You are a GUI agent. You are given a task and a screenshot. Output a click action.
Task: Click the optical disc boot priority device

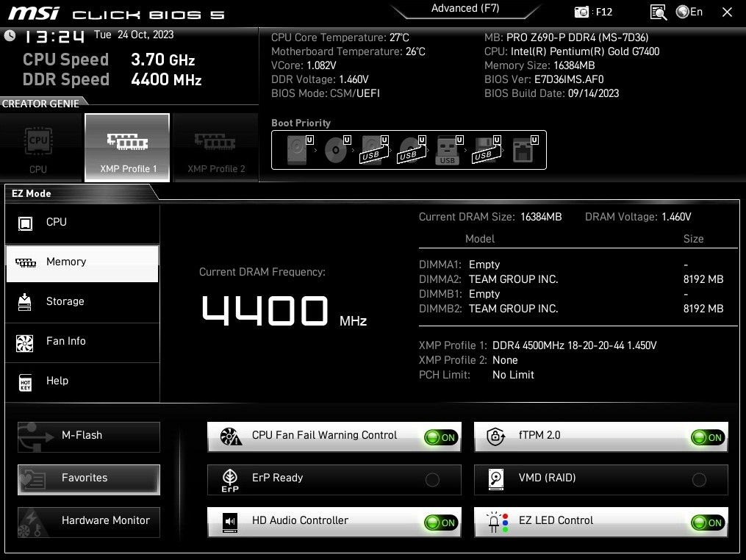[337, 150]
